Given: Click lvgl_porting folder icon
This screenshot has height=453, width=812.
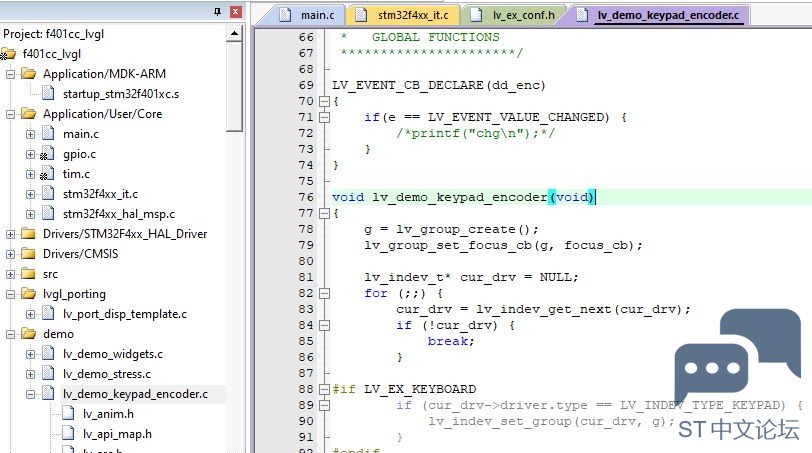Looking at the screenshot, I should [x=28, y=294].
